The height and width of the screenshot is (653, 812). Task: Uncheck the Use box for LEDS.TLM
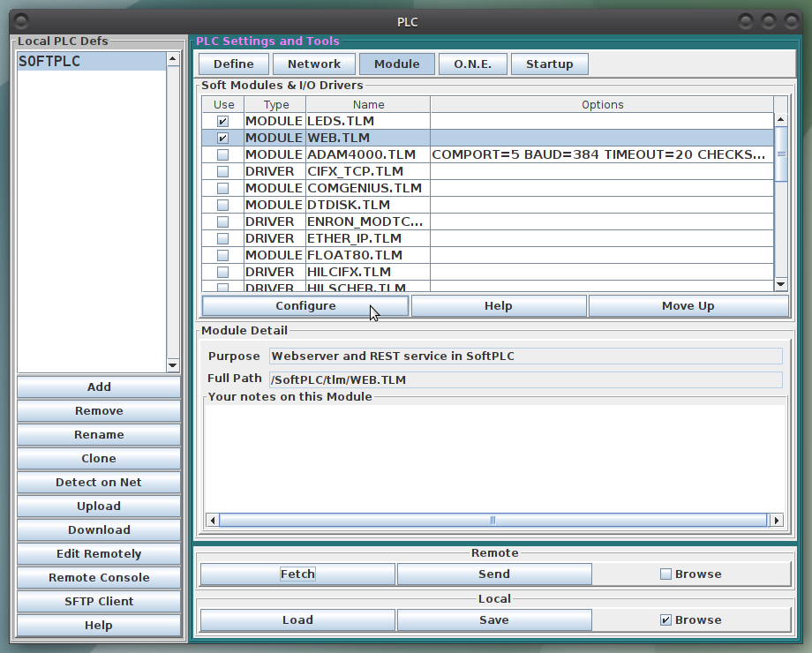pyautogui.click(x=222, y=121)
